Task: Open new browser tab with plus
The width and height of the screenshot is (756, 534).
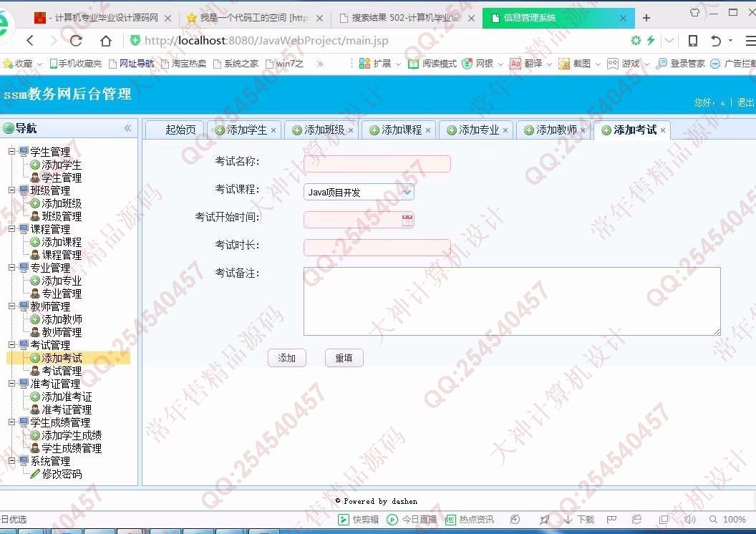Action: coord(646,18)
